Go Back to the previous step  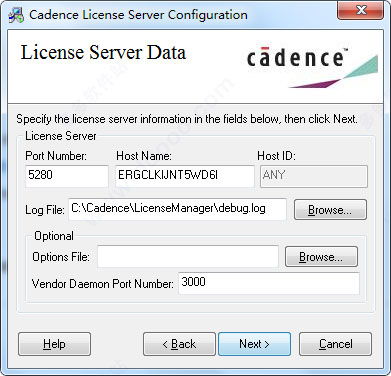click(x=179, y=344)
